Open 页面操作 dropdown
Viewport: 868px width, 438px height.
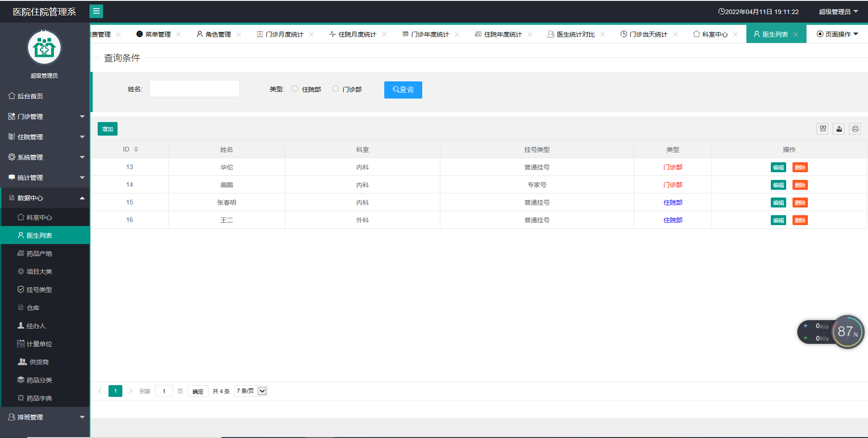point(837,34)
